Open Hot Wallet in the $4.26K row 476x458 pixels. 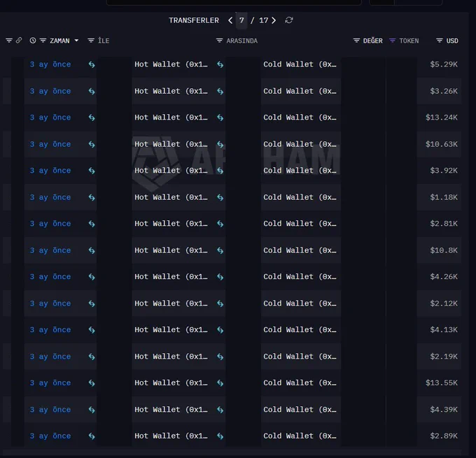tap(171, 277)
